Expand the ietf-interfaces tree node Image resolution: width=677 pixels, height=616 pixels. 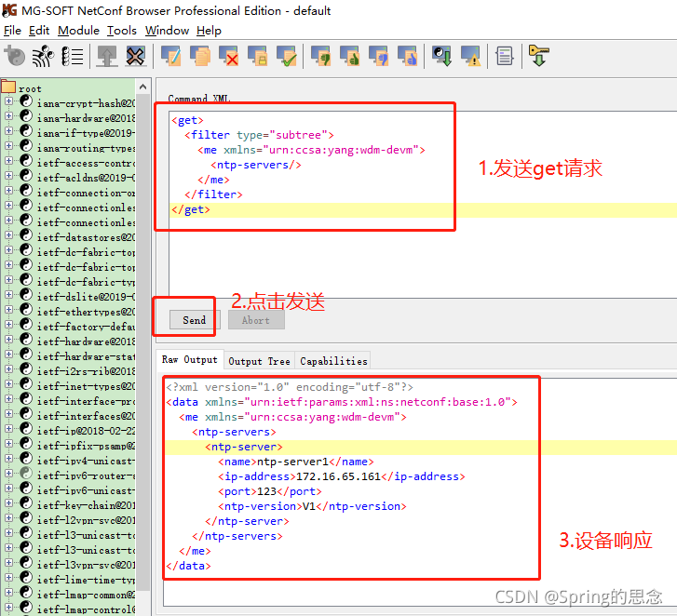tap(8, 414)
